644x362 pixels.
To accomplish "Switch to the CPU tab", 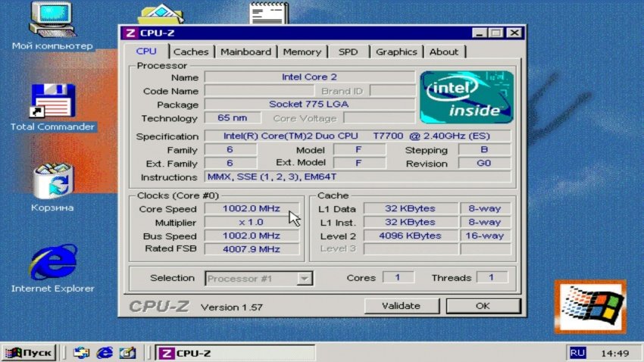I will tap(146, 51).
